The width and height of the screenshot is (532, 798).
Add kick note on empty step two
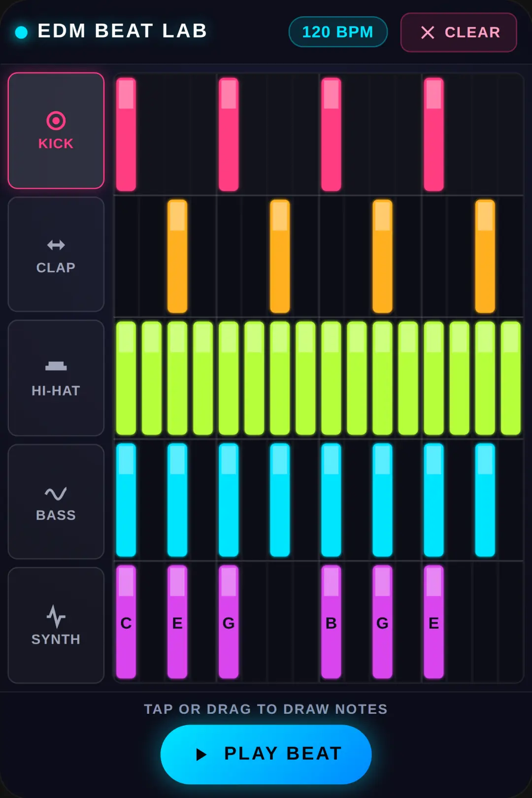coord(152,134)
